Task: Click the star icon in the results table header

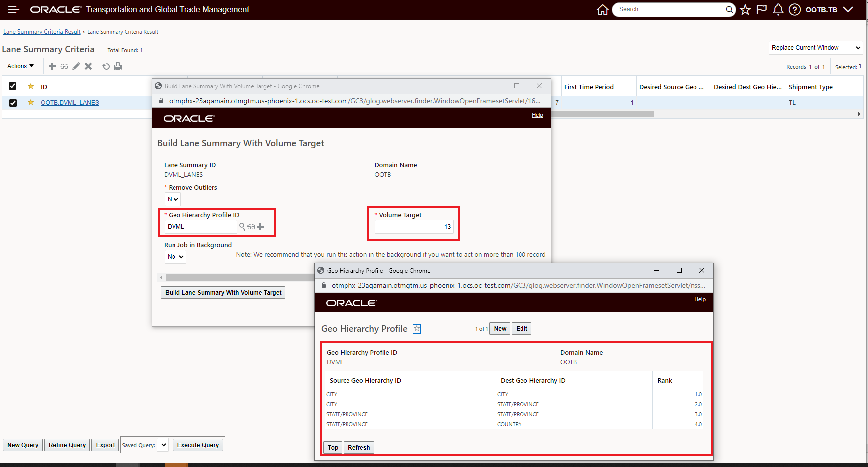Action: (31, 86)
